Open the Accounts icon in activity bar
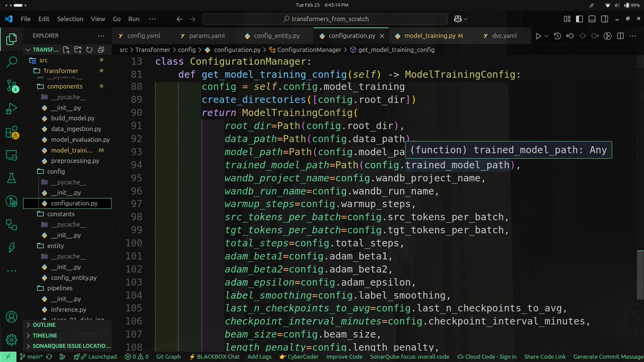Viewport: 644px width, 362px height. click(11, 316)
